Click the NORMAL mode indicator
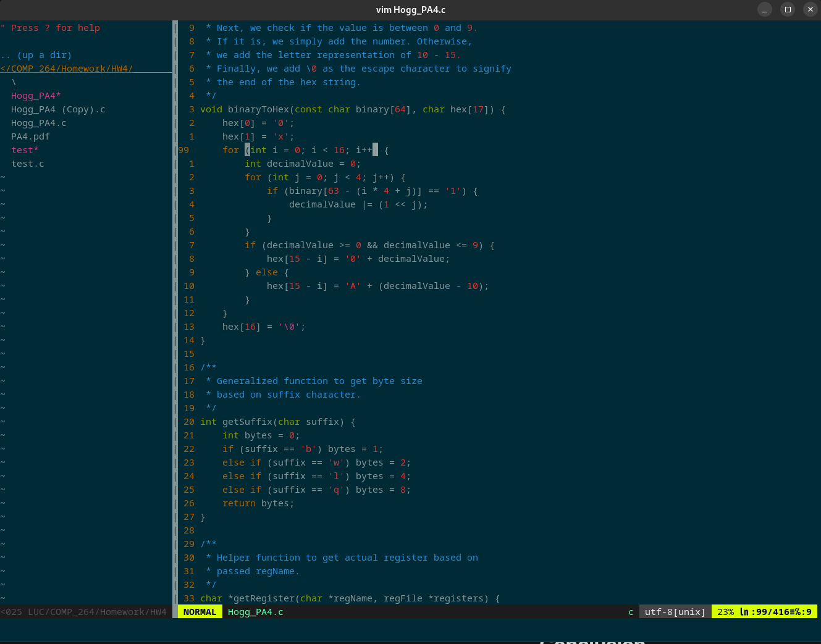 [200, 612]
